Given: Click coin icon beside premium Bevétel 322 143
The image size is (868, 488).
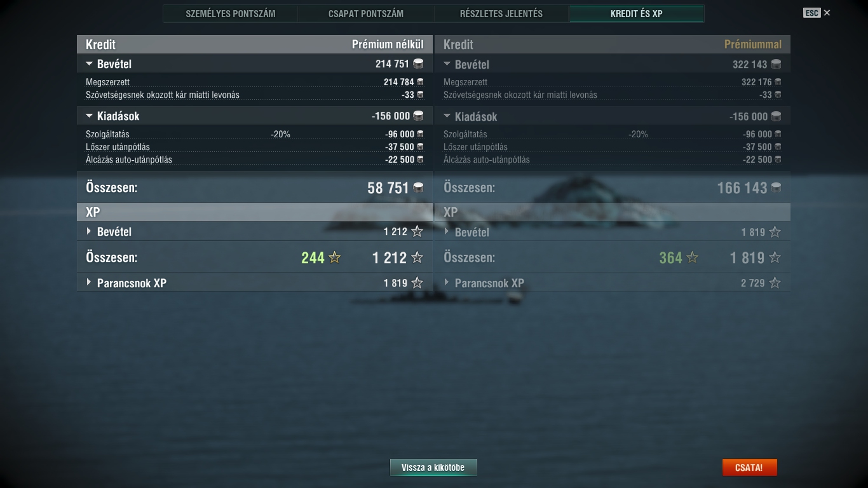Looking at the screenshot, I should point(776,64).
